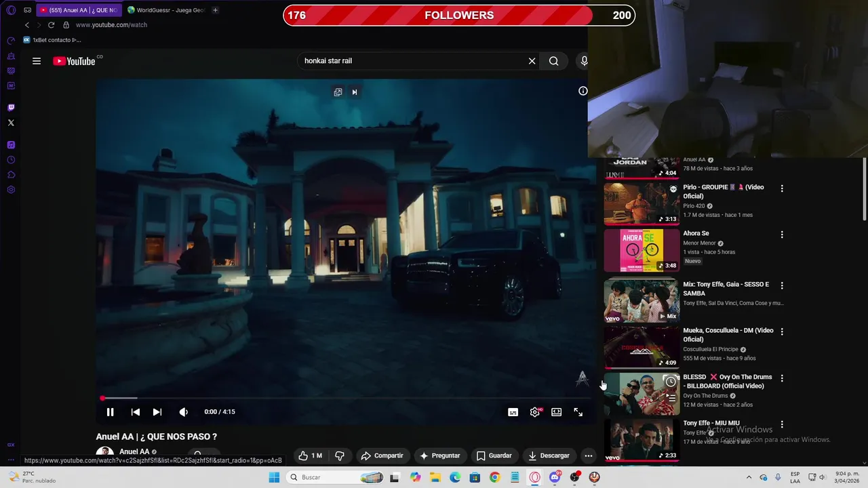Open options for the Ahora Se video
868x488 pixels.
click(x=782, y=235)
